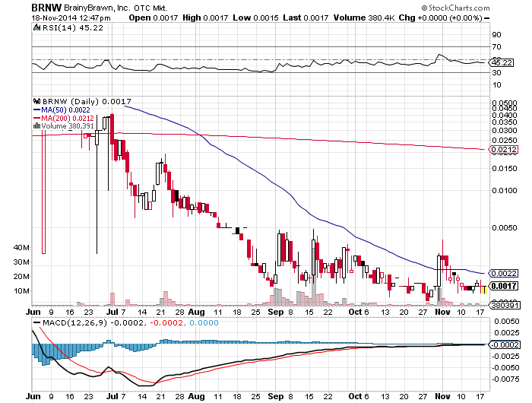Click the 40M volume scale label
This screenshot has width=532, height=403.
(21, 248)
